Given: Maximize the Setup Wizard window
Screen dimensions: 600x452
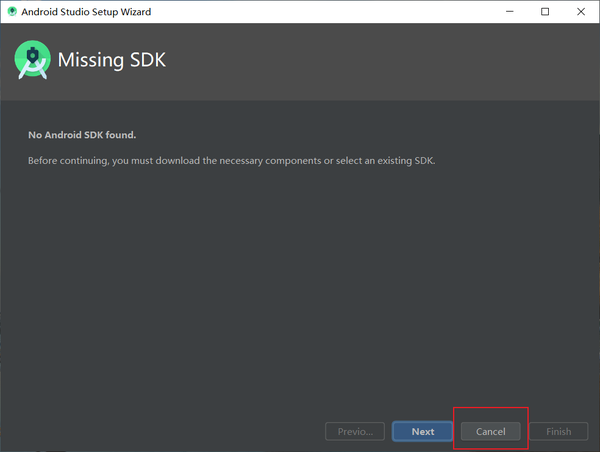Looking at the screenshot, I should click(x=545, y=12).
